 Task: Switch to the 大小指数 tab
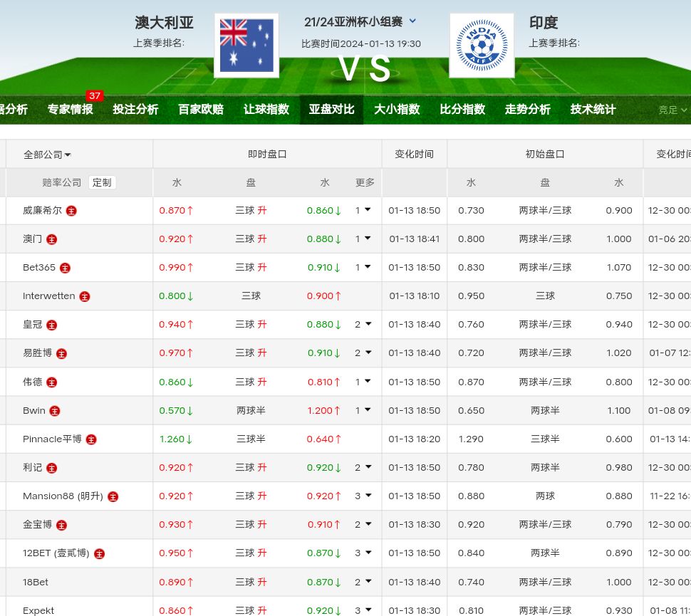397,110
